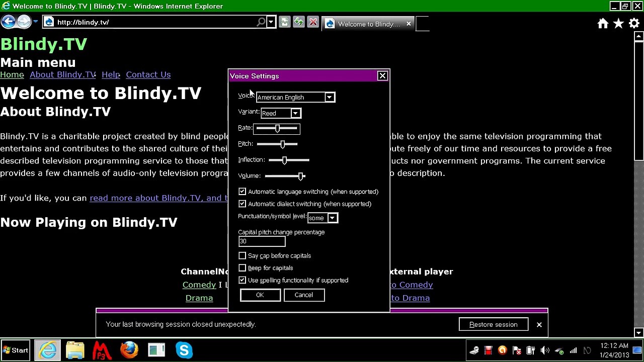Click the Compatibility View icon
The width and height of the screenshot is (644, 362).
(x=285, y=22)
